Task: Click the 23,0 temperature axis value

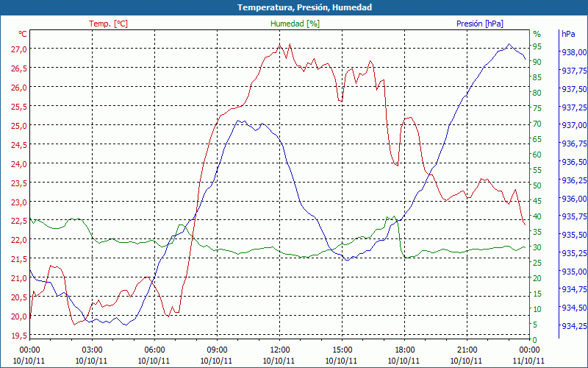Action: tap(19, 202)
